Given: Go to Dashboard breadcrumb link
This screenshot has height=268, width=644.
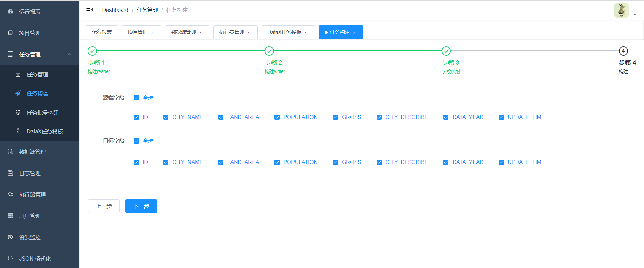Looking at the screenshot, I should pyautogui.click(x=115, y=10).
